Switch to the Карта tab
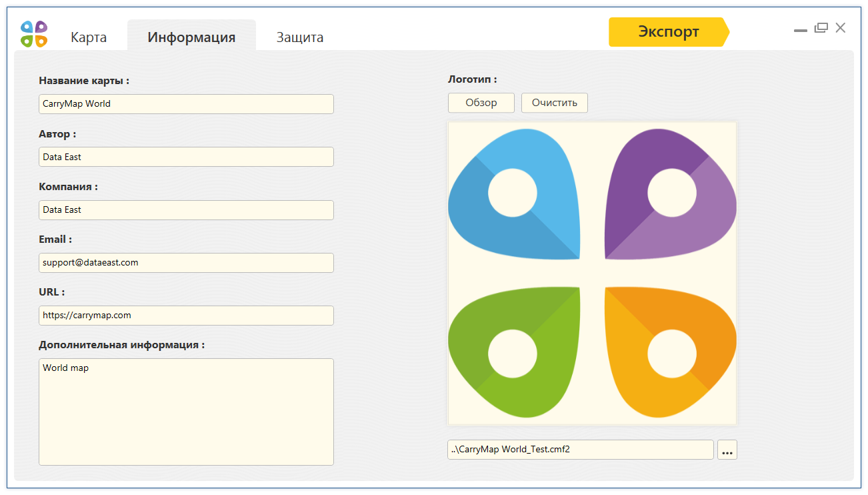This screenshot has width=868, height=495. click(x=89, y=37)
